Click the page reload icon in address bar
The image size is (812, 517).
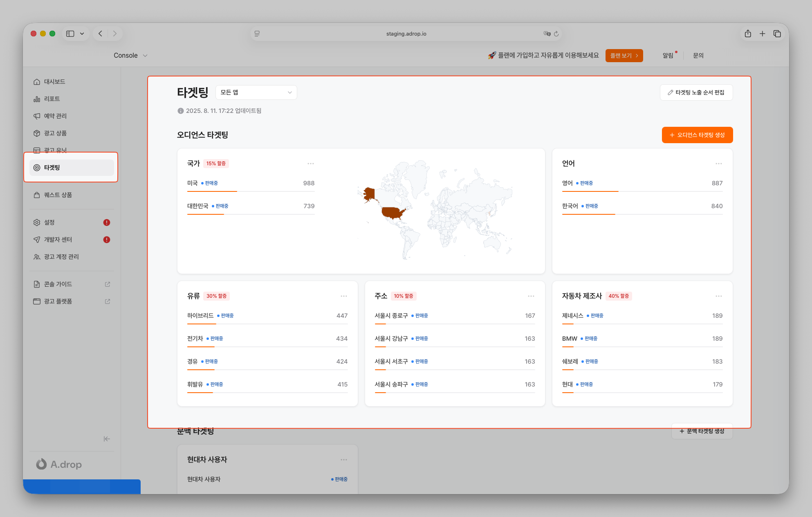[556, 34]
